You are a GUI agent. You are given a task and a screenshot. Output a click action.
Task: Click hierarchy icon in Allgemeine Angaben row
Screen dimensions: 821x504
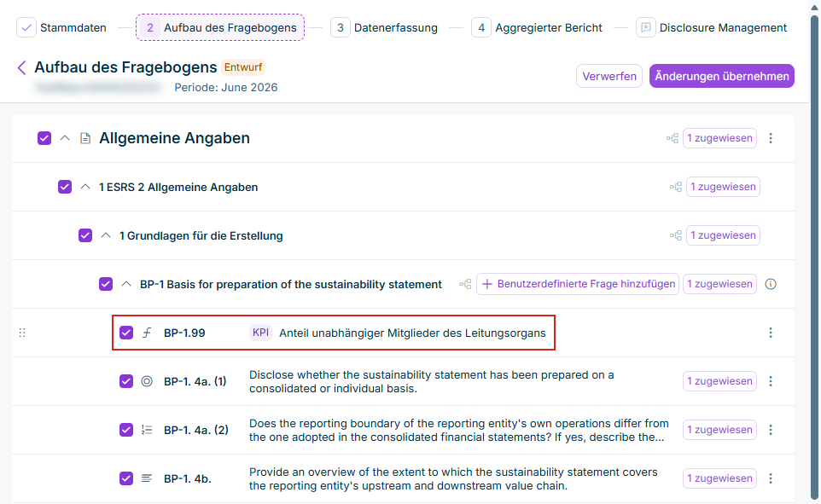[x=673, y=138]
